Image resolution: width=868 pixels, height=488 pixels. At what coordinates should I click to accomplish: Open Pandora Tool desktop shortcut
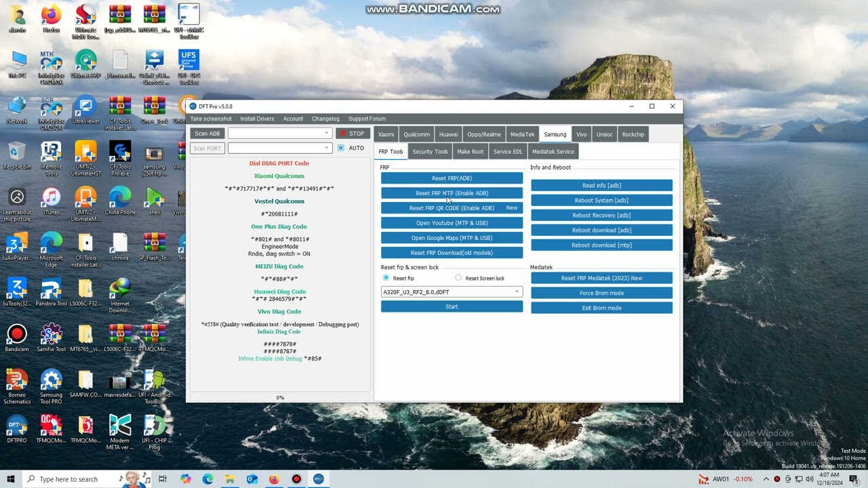point(51,292)
